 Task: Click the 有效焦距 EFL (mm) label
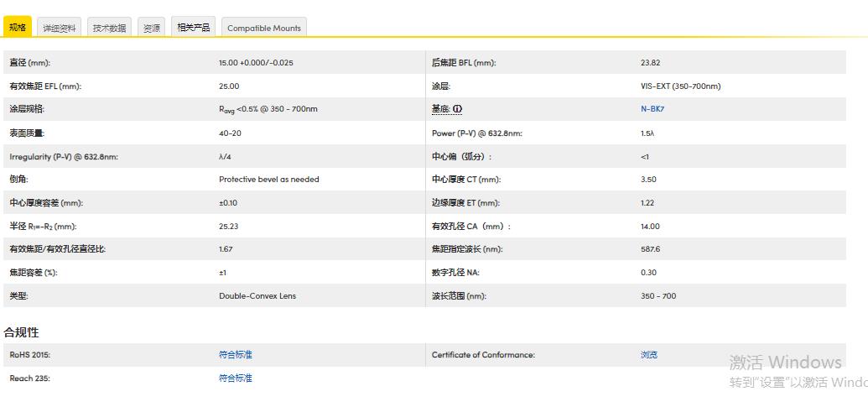[45, 86]
